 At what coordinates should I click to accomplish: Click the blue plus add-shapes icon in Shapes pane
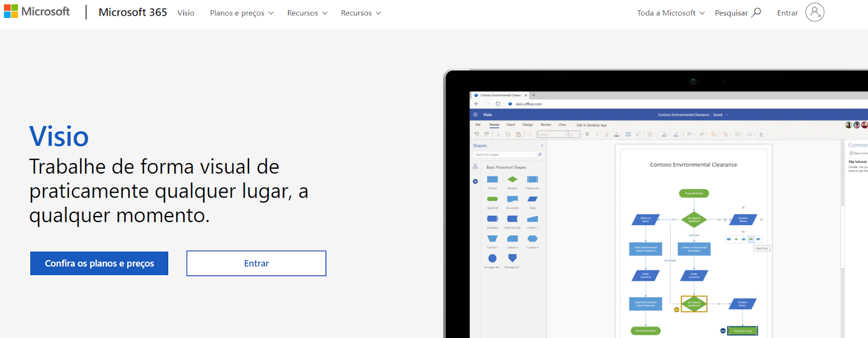point(475,181)
